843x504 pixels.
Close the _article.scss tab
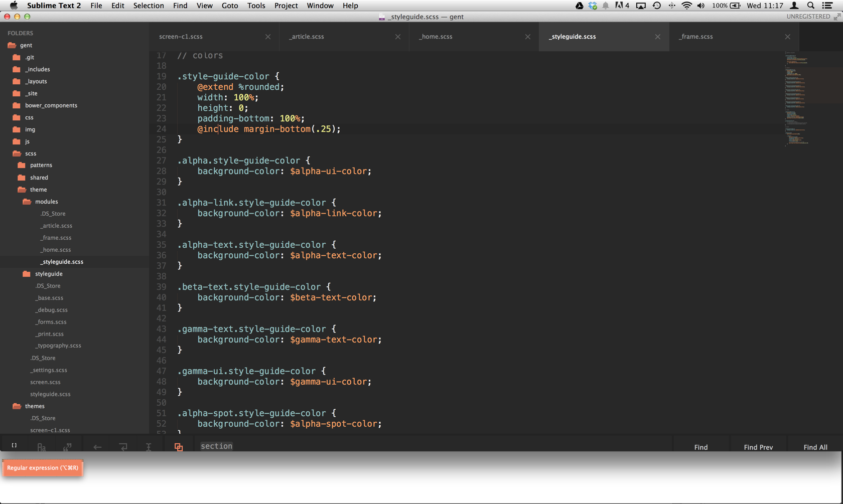click(398, 37)
